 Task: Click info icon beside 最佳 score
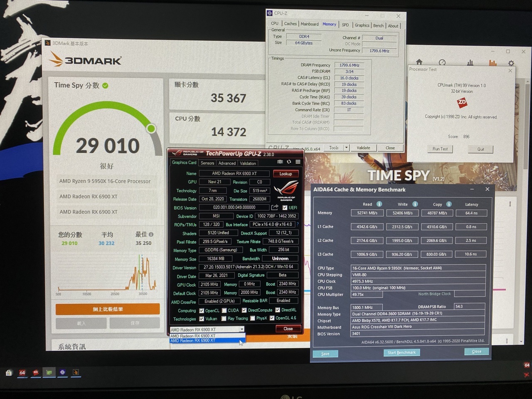tap(151, 234)
